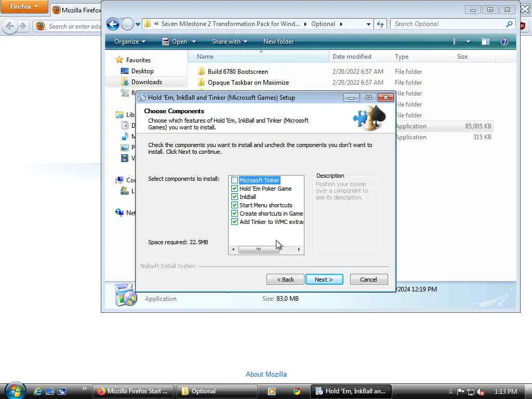Uncheck the Start Menu shortcuts option

point(234,205)
